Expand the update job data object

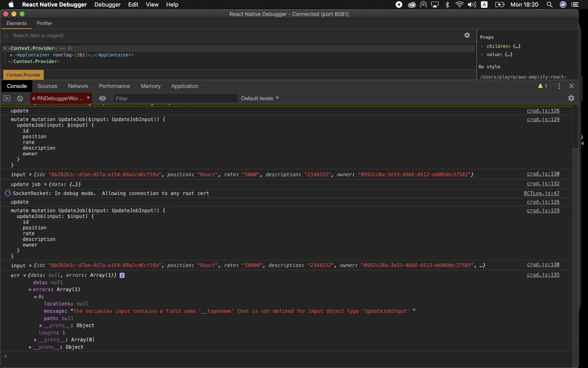[45, 184]
